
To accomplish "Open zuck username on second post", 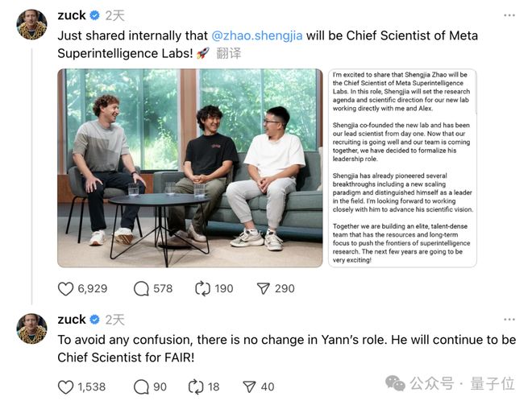I will coord(71,320).
